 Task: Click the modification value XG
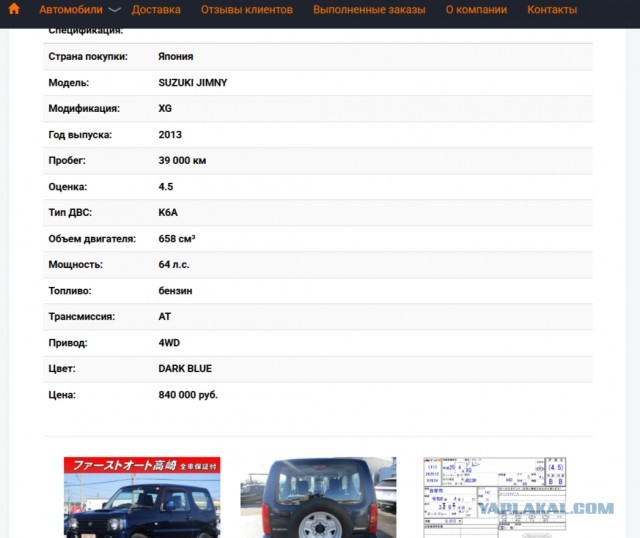tap(165, 109)
